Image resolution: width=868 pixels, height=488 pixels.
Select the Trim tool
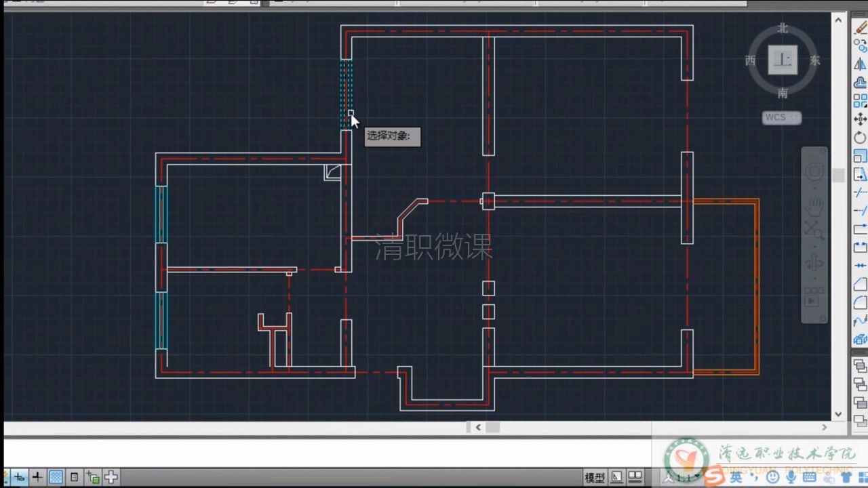[x=861, y=192]
